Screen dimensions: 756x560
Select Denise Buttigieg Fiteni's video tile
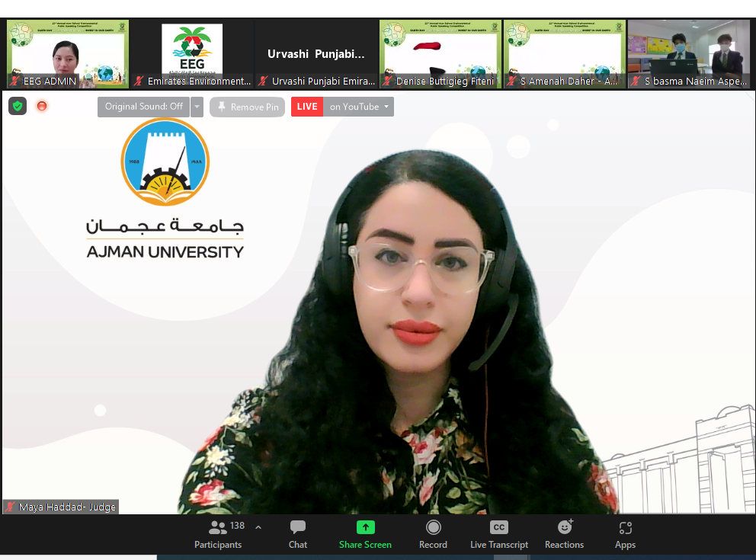click(x=440, y=53)
